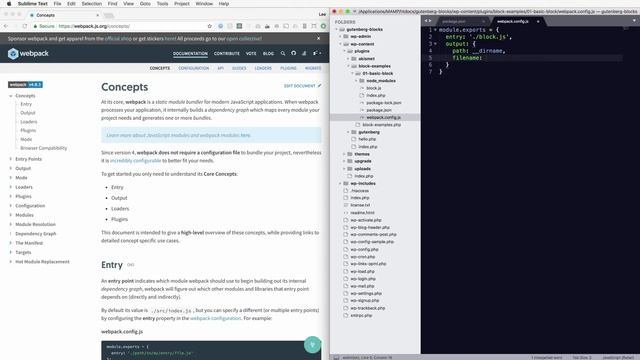Switch to the Loaders docs section
The height and width of the screenshot is (360, 640).
pyautogui.click(x=263, y=68)
